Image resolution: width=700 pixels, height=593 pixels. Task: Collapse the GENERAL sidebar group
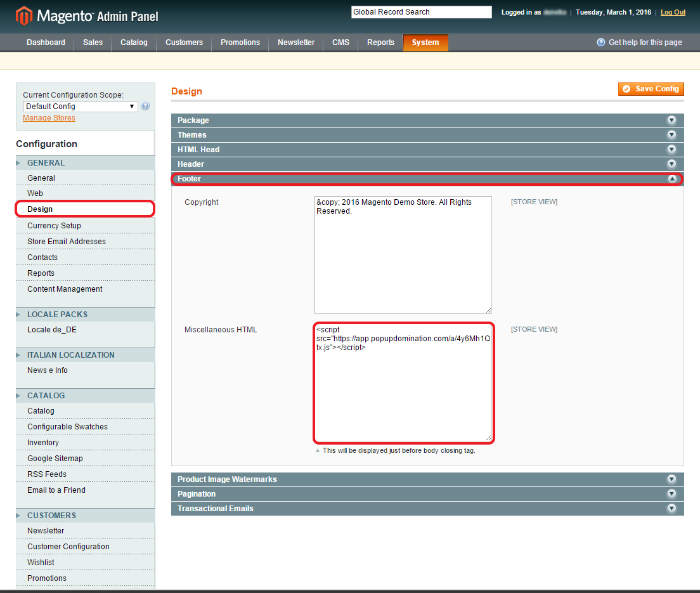point(85,163)
